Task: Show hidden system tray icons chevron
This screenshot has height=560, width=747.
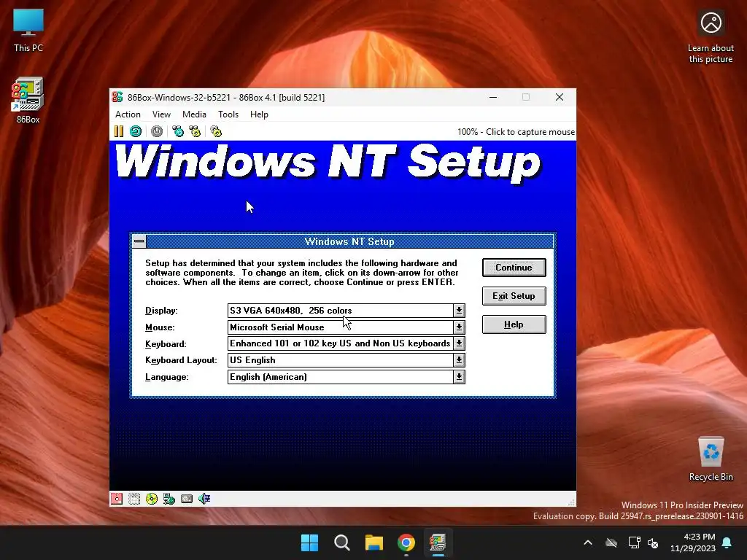Action: [588, 542]
